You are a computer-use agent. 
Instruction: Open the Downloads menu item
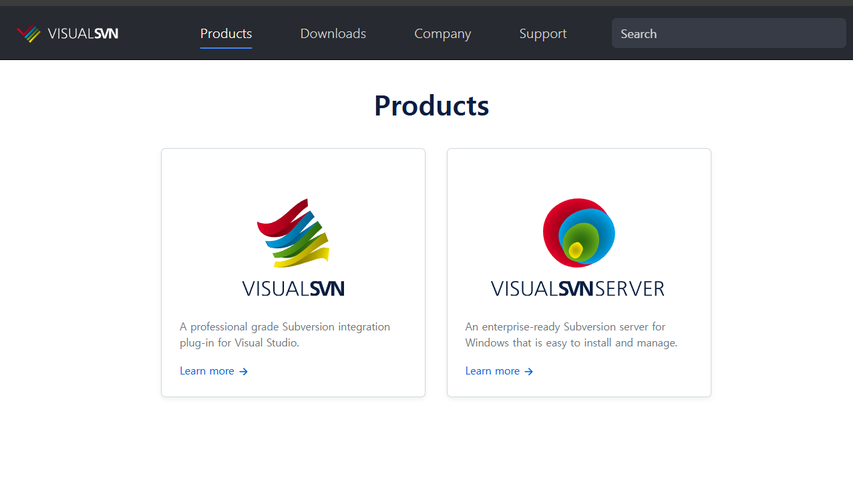[x=333, y=33]
